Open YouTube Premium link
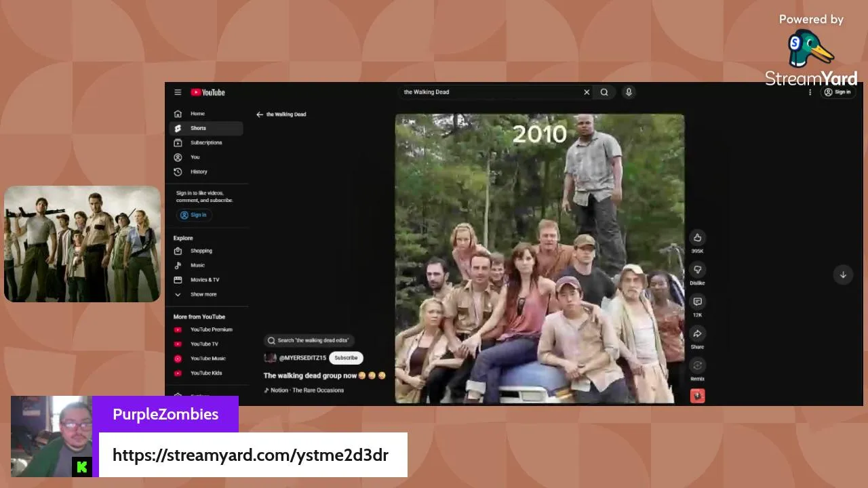This screenshot has width=868, height=488. (x=206, y=329)
